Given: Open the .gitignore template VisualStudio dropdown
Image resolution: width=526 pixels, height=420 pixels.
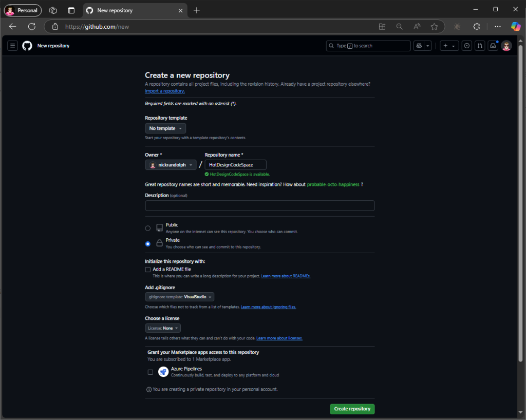Looking at the screenshot, I should click(x=179, y=296).
